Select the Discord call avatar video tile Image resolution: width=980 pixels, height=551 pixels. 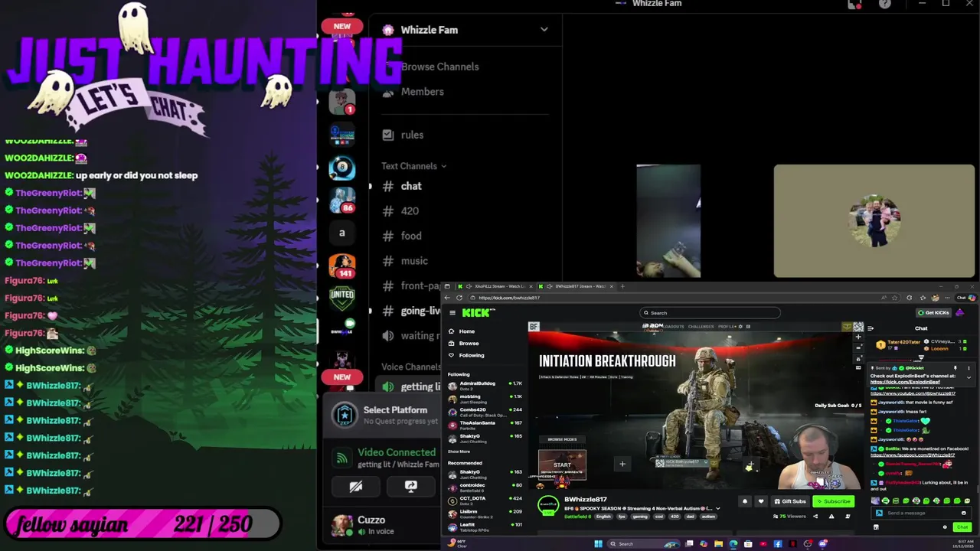pyautogui.click(x=874, y=220)
